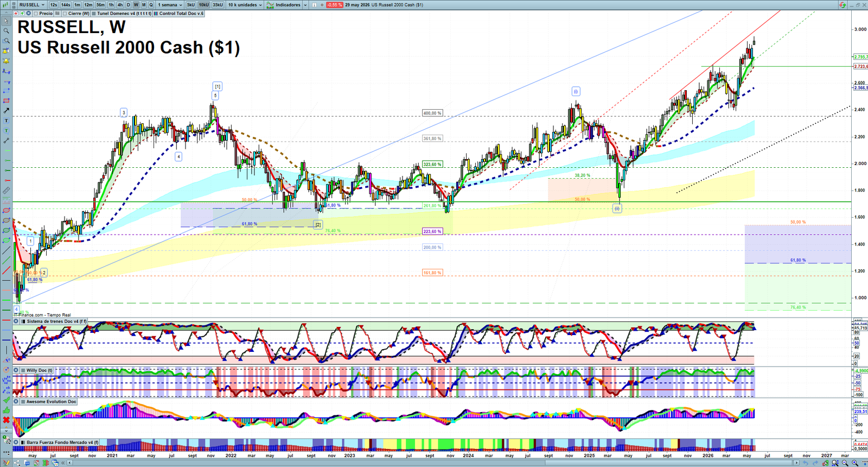Select the 12s timeframe
The image size is (868, 467).
[x=54, y=5]
